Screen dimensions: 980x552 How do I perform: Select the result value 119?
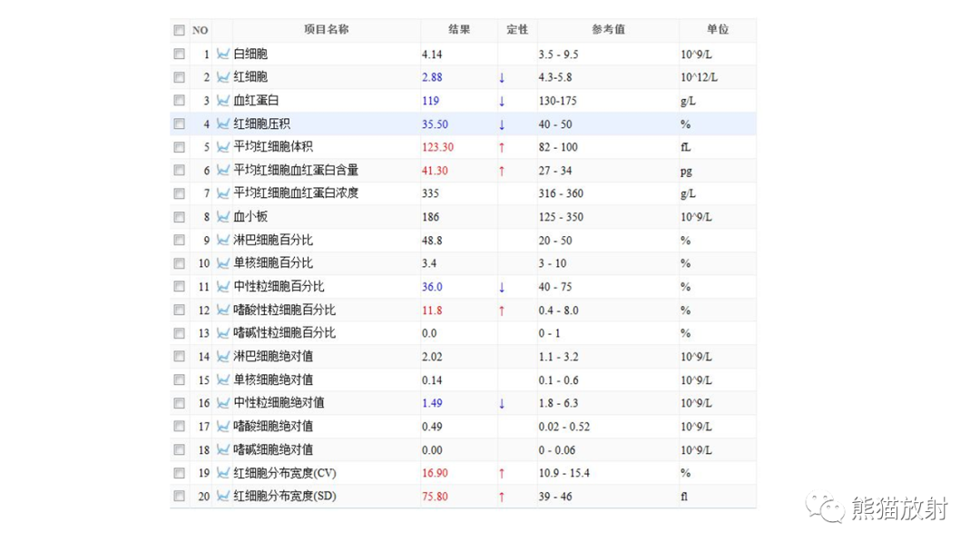click(430, 100)
